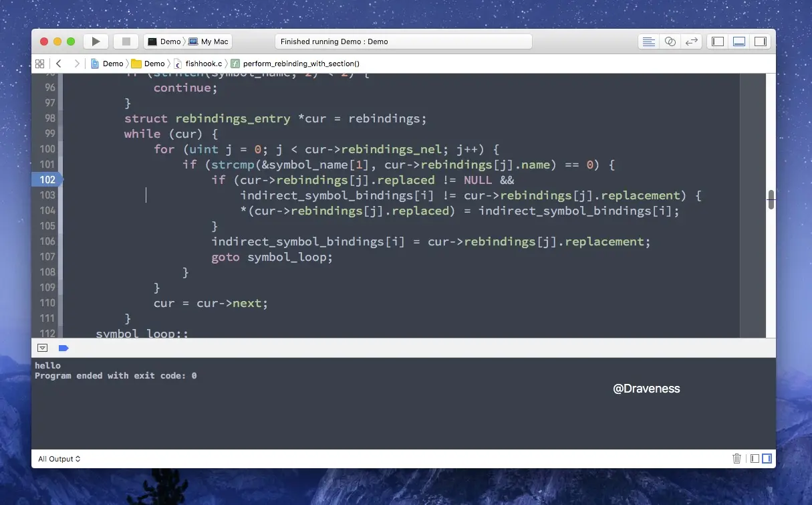Show the variables view pane
Screen dimensions: 812x505
click(x=755, y=459)
